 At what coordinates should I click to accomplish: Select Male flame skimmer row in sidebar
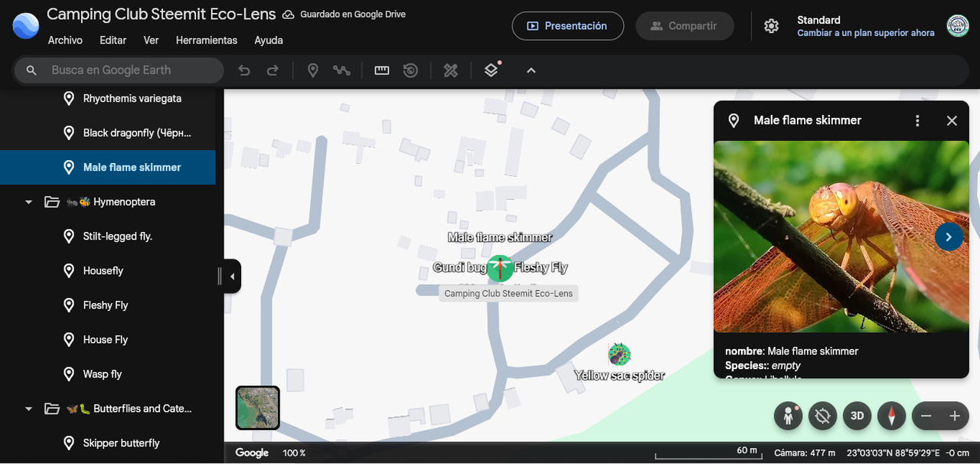click(x=107, y=168)
